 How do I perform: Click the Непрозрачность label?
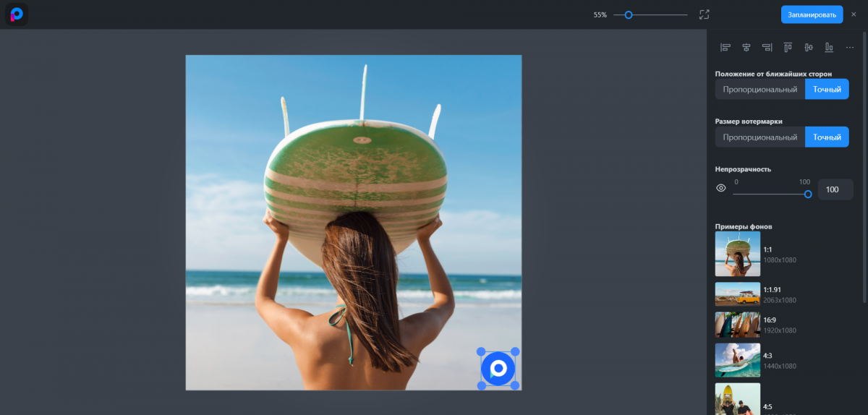[743, 169]
